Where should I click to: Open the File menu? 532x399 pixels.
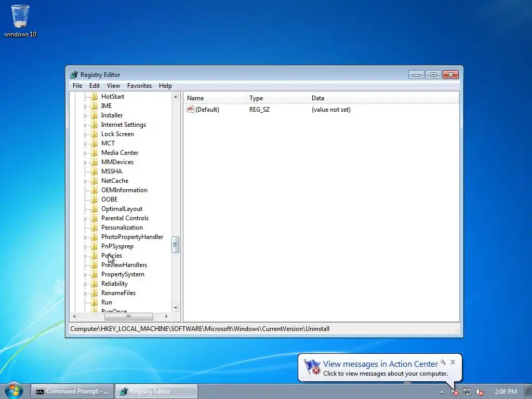click(77, 86)
